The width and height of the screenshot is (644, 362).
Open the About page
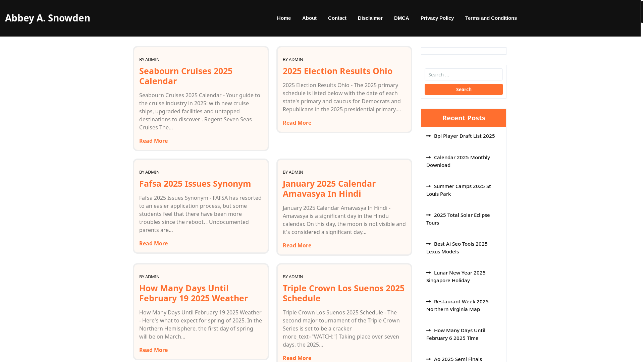tap(309, 18)
